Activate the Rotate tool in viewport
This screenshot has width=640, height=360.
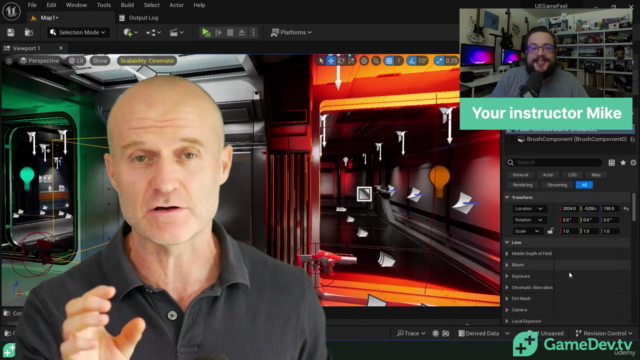pos(341,61)
